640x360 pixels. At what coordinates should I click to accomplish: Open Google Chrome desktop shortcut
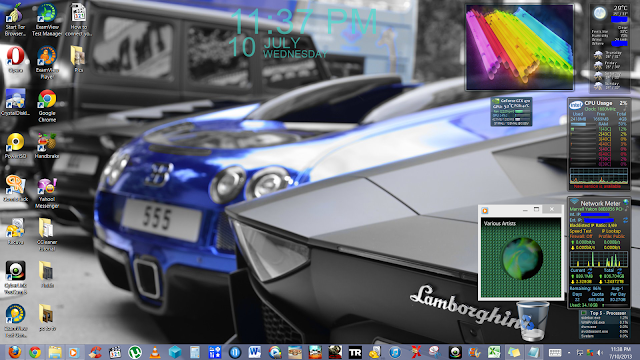pos(47,106)
